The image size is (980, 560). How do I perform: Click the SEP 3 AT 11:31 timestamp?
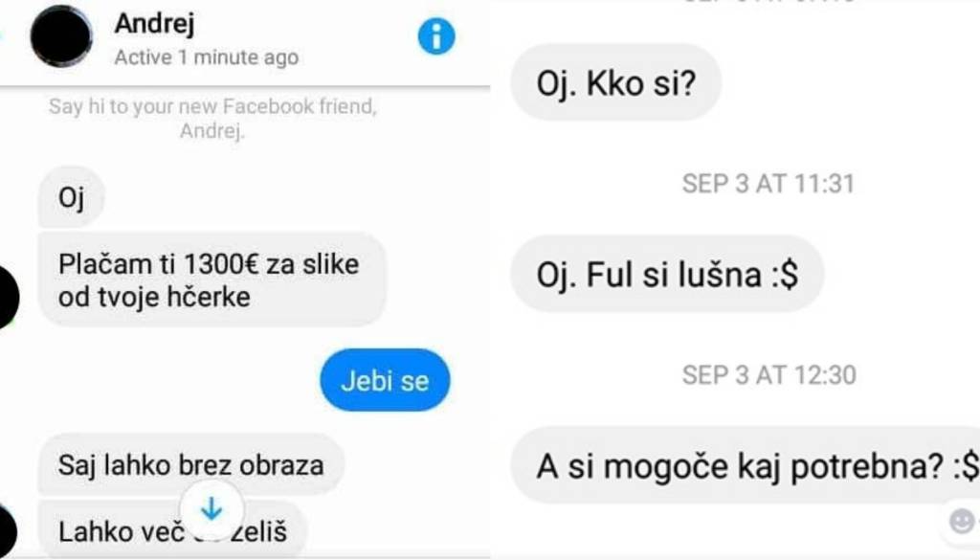click(768, 184)
